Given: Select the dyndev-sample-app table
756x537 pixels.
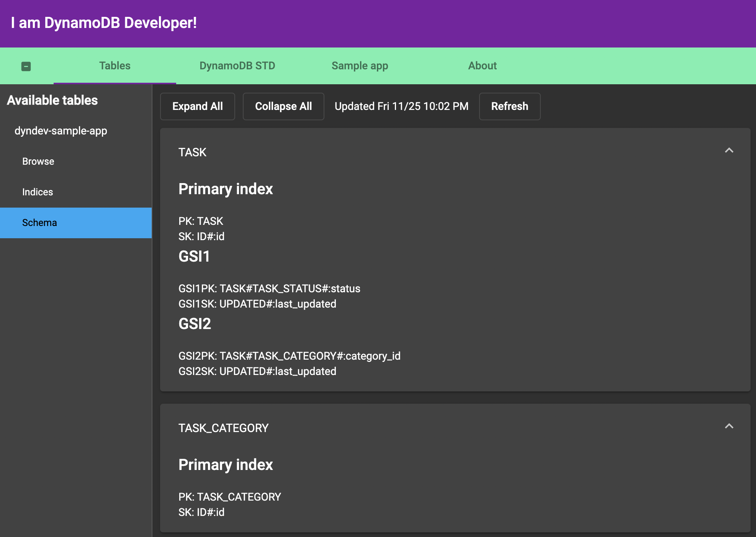Looking at the screenshot, I should tap(61, 131).
